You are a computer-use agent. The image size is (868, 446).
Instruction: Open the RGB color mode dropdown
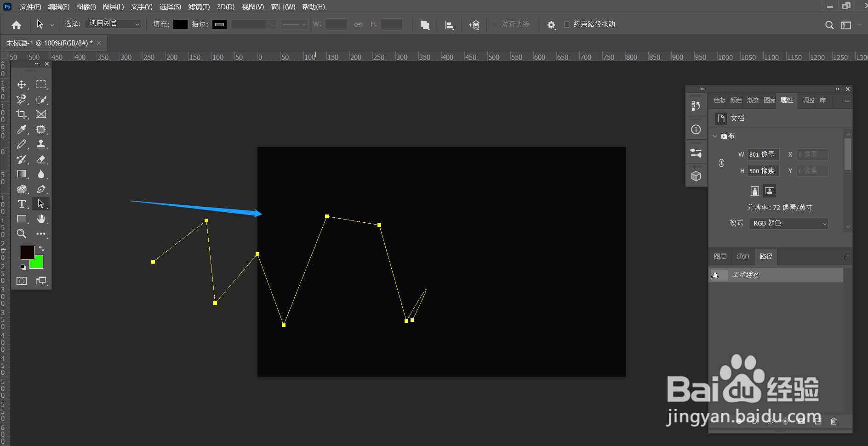click(789, 223)
